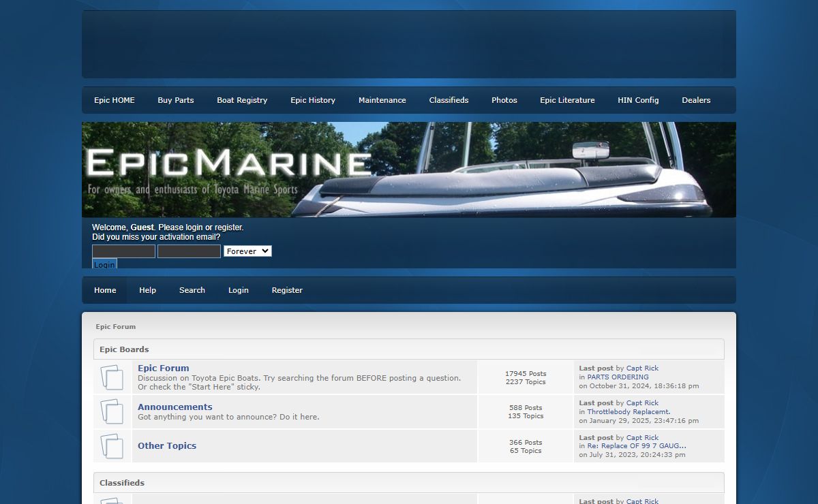818x504 pixels.
Task: Click '366 Posts' stat text
Action: (526, 443)
